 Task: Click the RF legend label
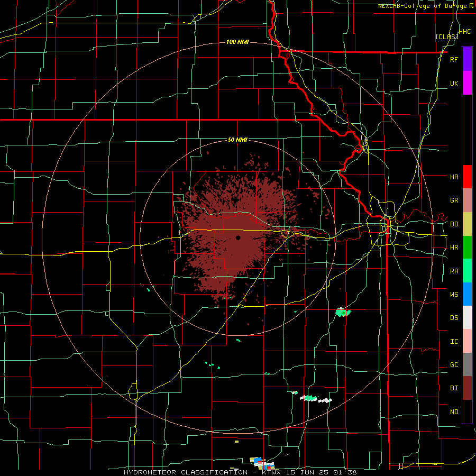454,59
